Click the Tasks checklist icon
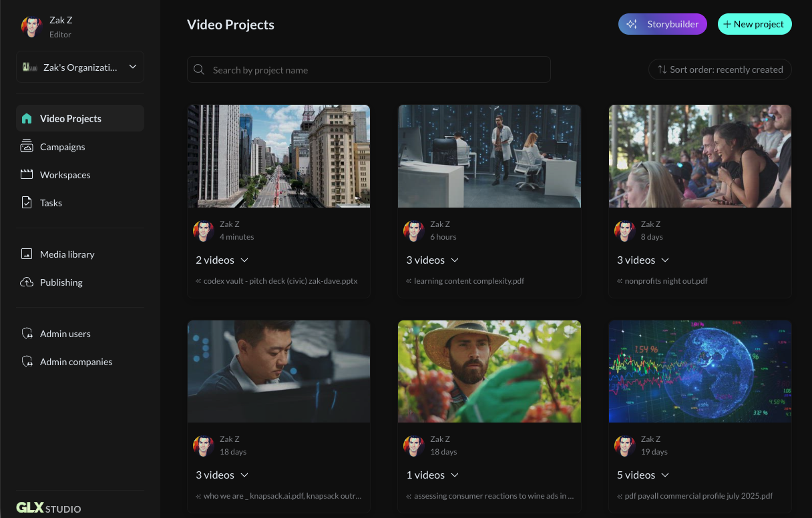 click(27, 203)
